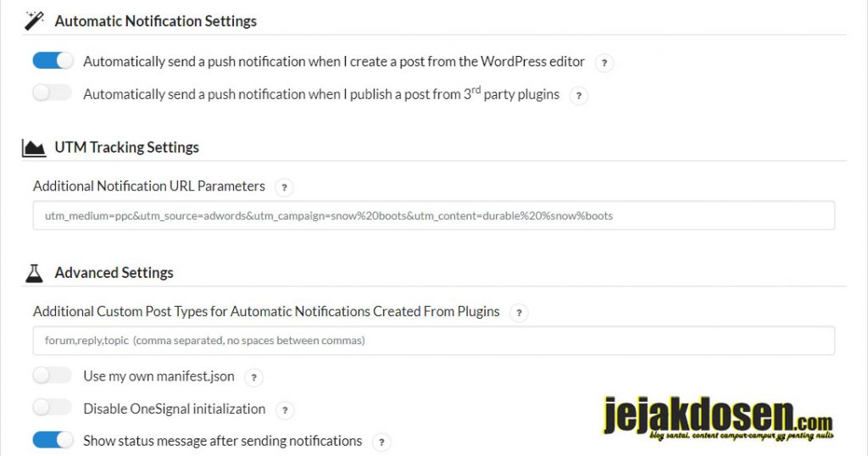Click the chart icon beside UTM Tracking Settings
Screen dimensions: 868x456
coord(34,147)
